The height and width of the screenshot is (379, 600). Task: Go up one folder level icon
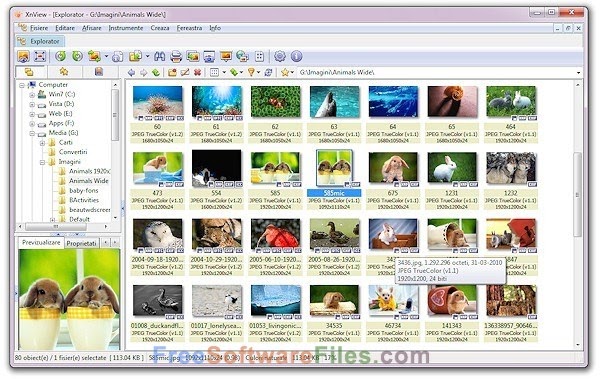pyautogui.click(x=156, y=72)
